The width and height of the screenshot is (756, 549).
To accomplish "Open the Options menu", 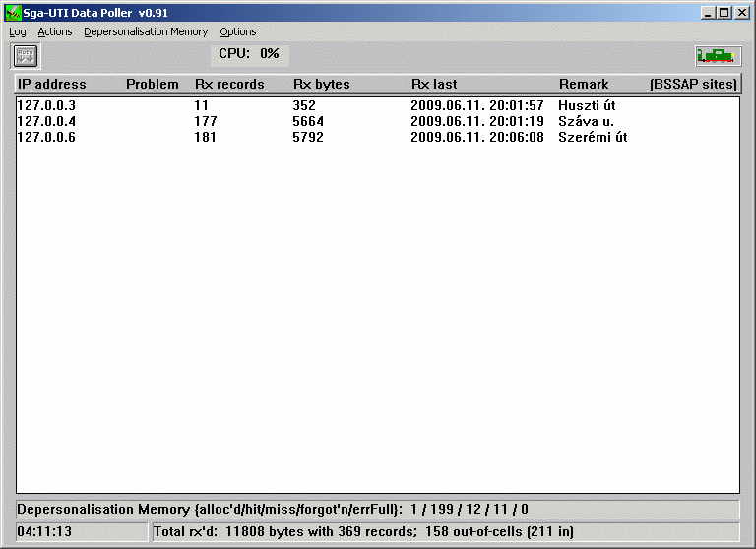I will [238, 31].
